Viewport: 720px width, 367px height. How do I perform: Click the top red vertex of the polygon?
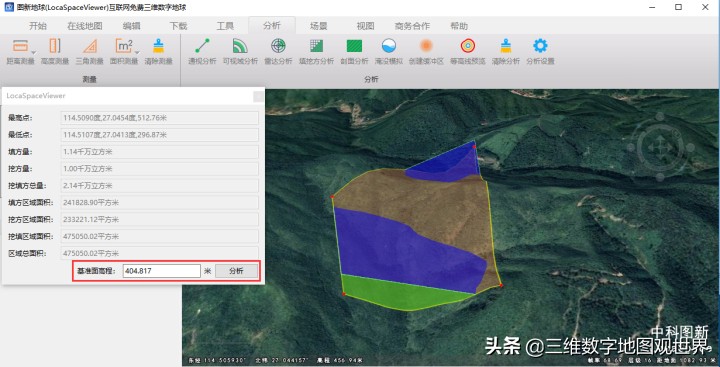coord(474,146)
